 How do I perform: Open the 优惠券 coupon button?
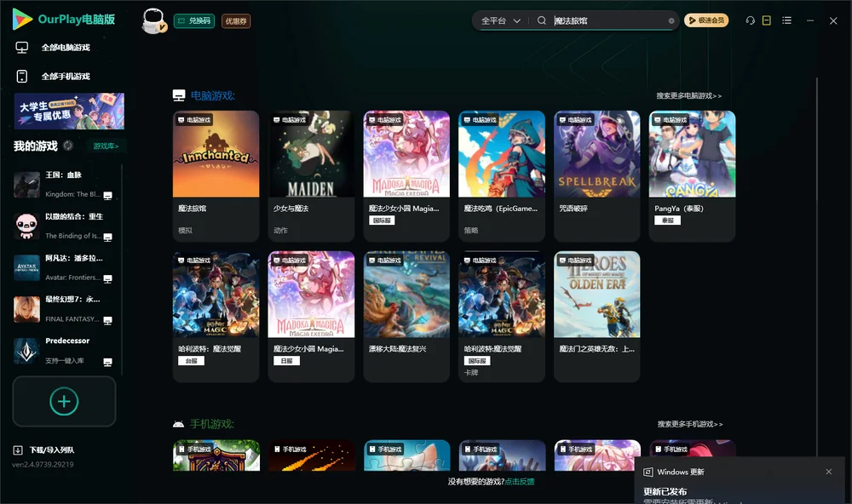pyautogui.click(x=236, y=20)
